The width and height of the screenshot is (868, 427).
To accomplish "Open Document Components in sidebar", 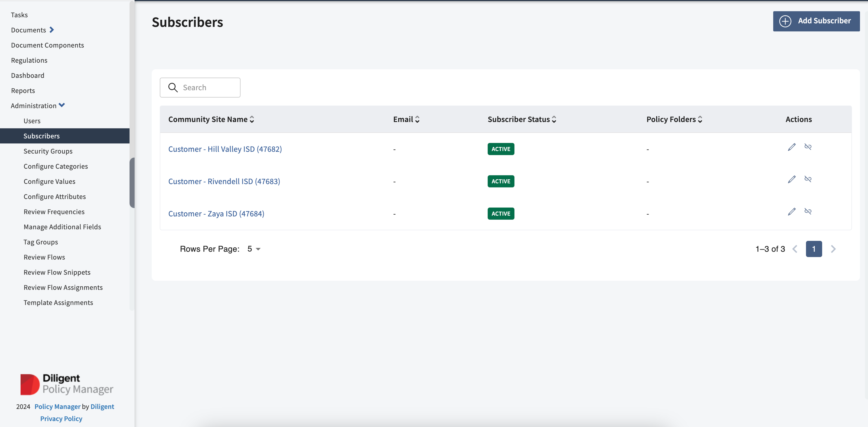I will 47,45.
